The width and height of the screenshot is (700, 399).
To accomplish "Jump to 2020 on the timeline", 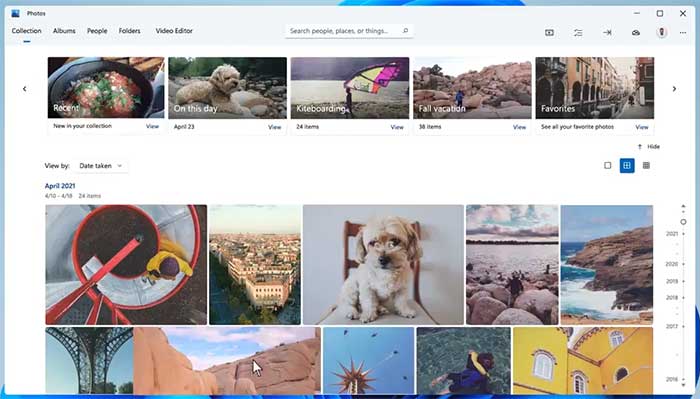I will point(672,264).
